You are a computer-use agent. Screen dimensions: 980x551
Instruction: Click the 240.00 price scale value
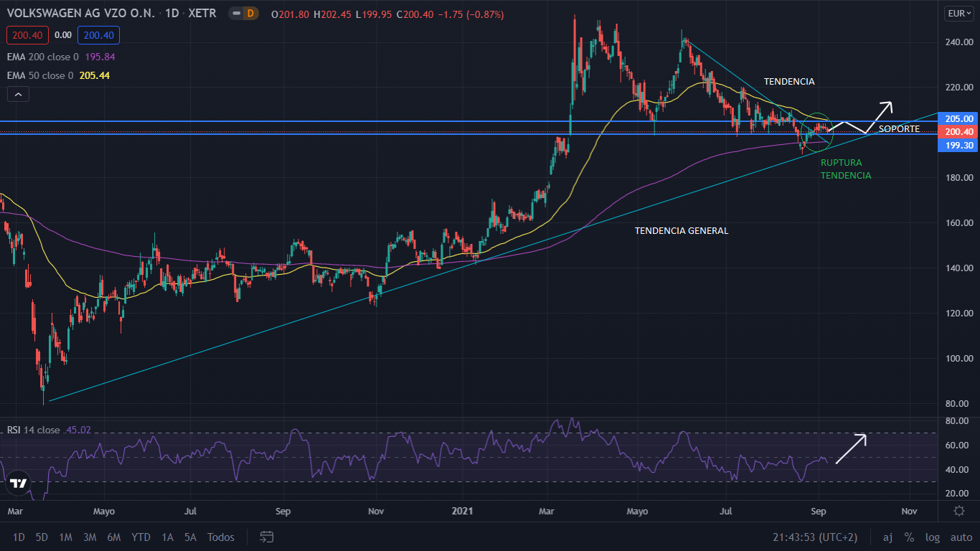pyautogui.click(x=958, y=42)
